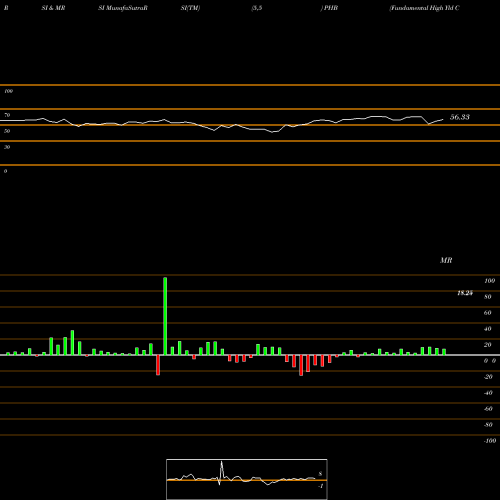Click the RSI axis label 50
This screenshot has width=500, height=500.
[x=7, y=131]
